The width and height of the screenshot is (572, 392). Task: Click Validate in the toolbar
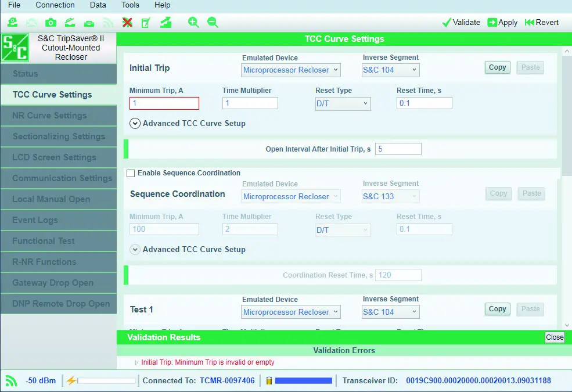point(461,22)
